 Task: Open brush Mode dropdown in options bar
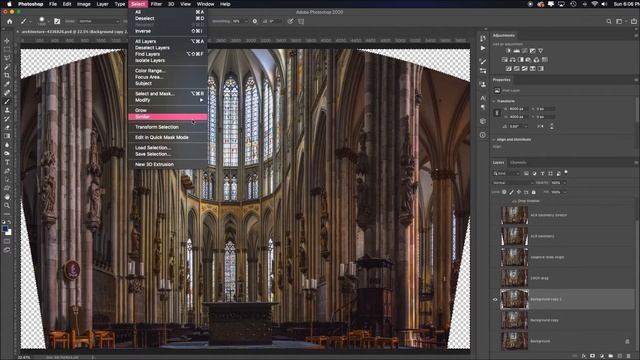[99, 21]
